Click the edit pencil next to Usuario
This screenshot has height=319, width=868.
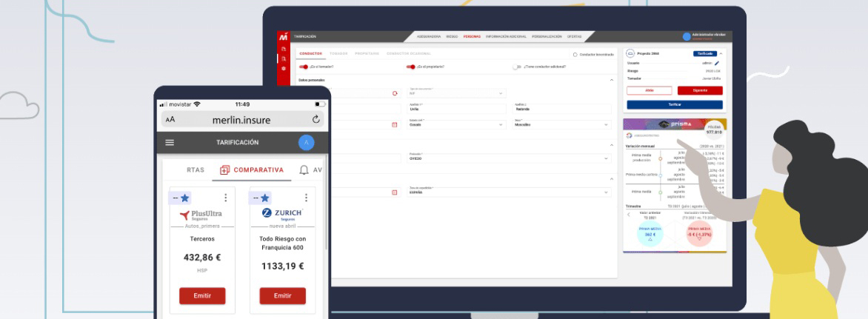717,64
